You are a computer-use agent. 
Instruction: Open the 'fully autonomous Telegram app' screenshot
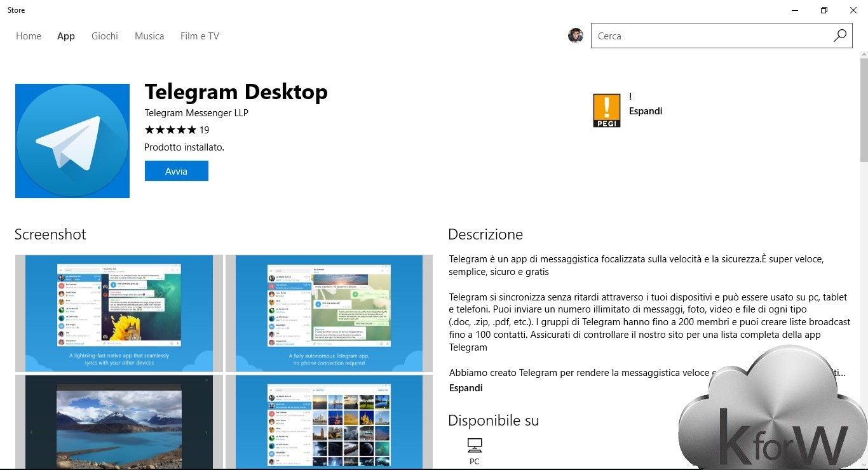coord(329,313)
